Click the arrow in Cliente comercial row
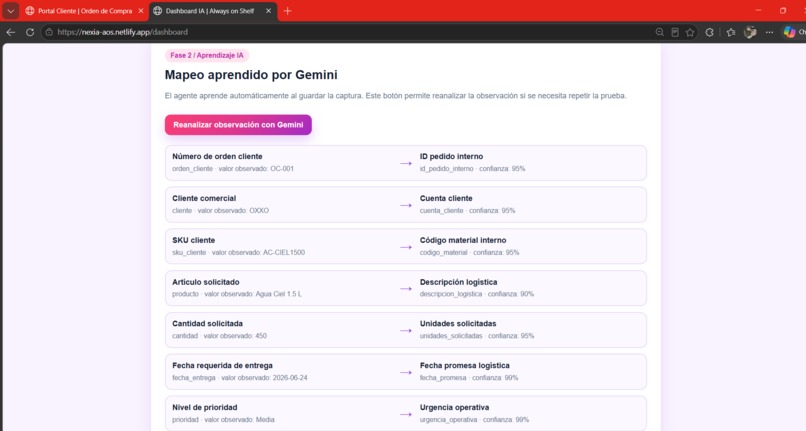The image size is (806, 431). pos(406,205)
